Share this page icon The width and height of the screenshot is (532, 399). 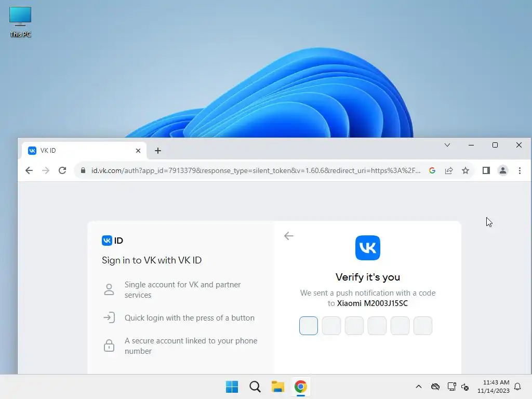(448, 170)
